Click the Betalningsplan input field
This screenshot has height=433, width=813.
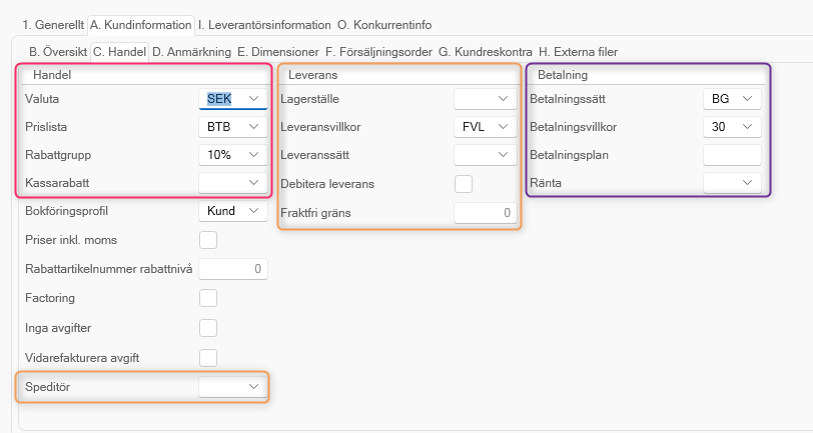[x=732, y=155]
